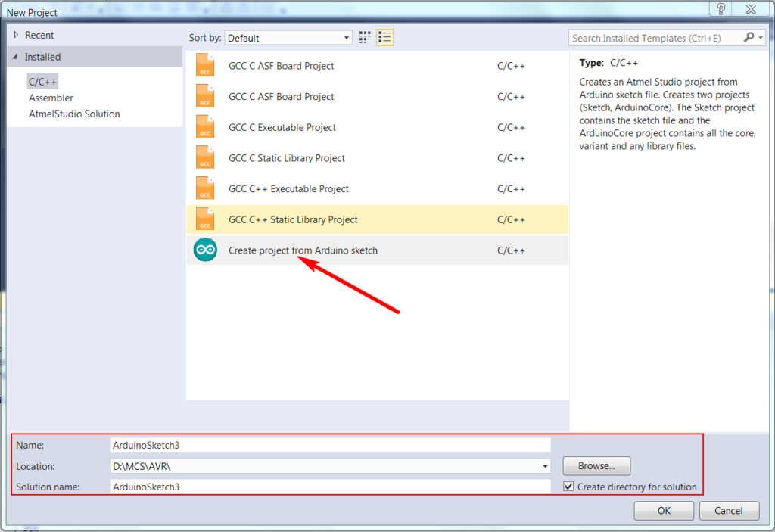Confirm the dialog with OK
Viewport: 775px width, 532px height.
click(x=664, y=511)
